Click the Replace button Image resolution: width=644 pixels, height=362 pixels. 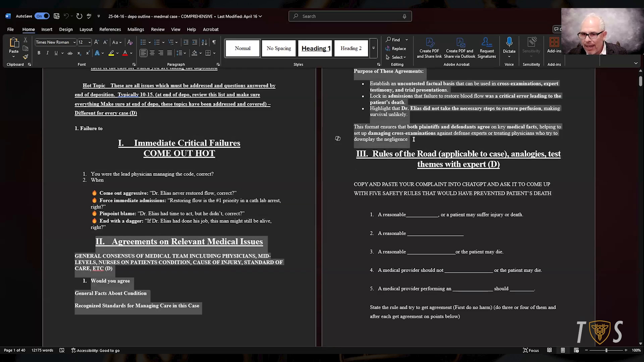click(x=396, y=49)
